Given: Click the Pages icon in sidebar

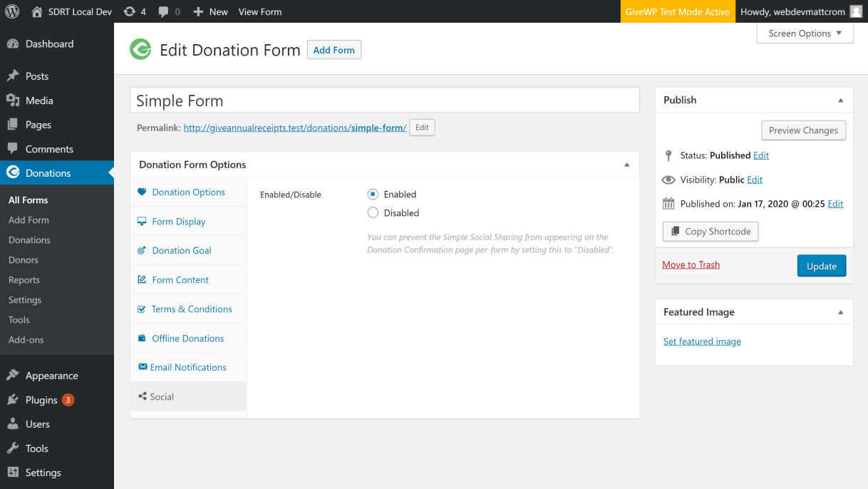Looking at the screenshot, I should click(13, 124).
